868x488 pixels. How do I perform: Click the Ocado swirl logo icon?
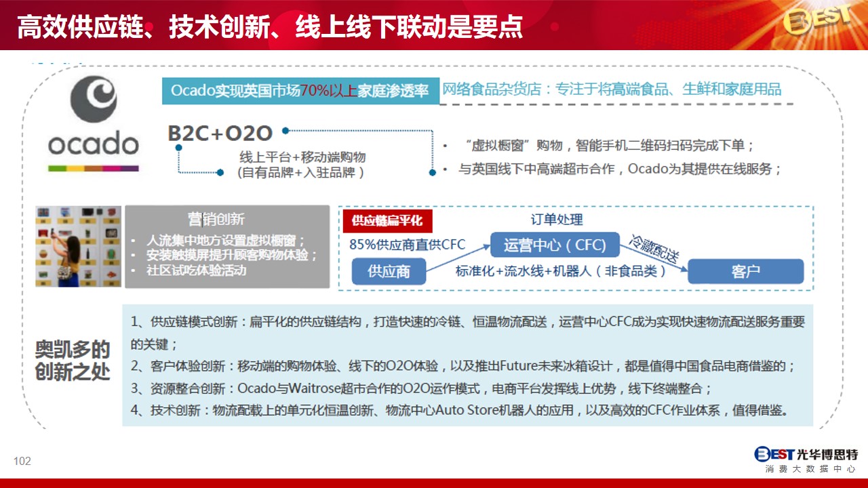click(94, 100)
